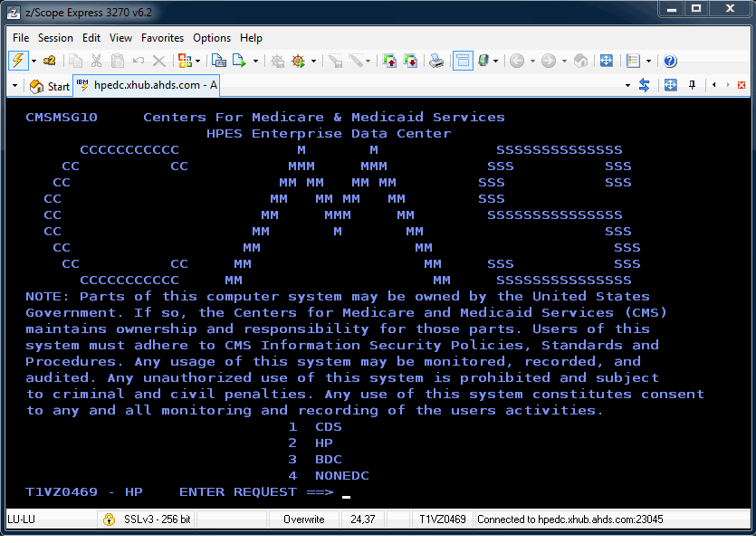The width and height of the screenshot is (756, 543).
Task: Close the session tab with red X
Action: (742, 85)
